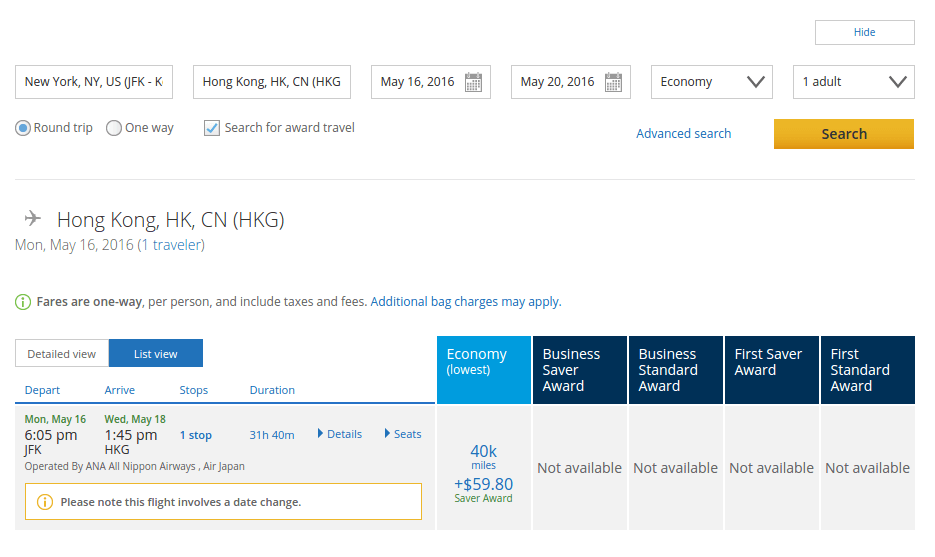Click the yellow date change info icon
This screenshot has width=935, height=557.
pos(45,502)
